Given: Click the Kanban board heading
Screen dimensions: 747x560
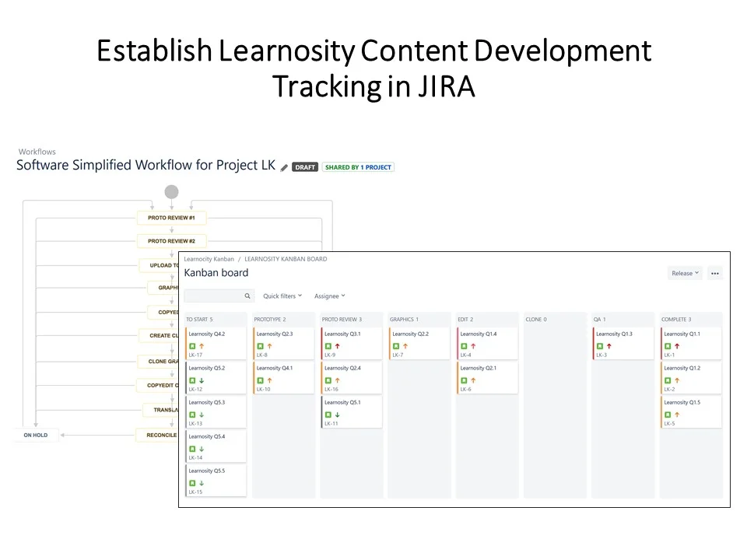Looking at the screenshot, I should (216, 273).
